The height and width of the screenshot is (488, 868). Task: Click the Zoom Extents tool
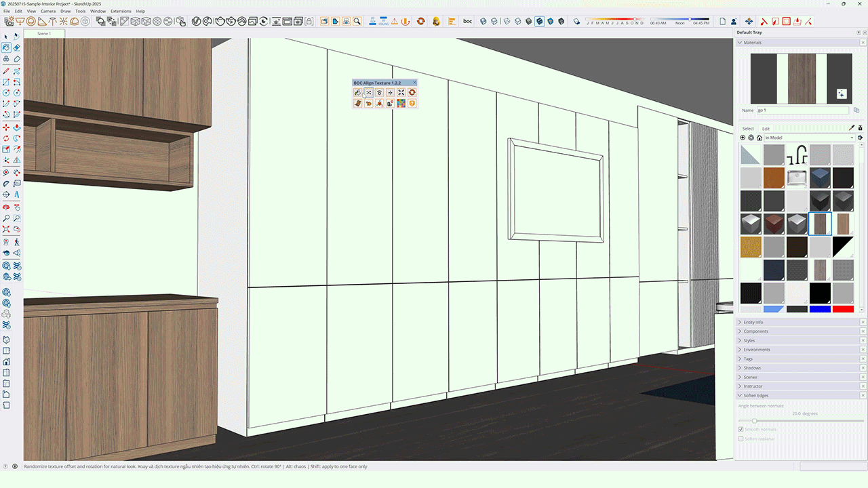6,229
